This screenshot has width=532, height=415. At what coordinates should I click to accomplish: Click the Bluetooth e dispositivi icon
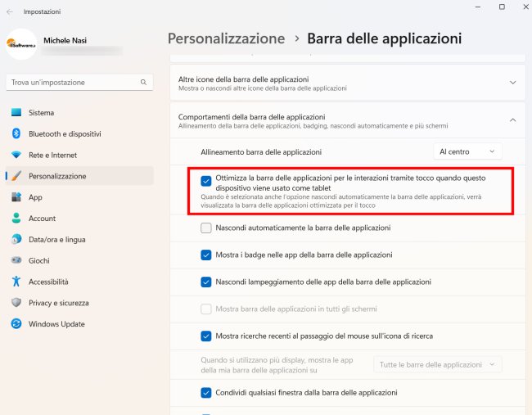(x=16, y=133)
